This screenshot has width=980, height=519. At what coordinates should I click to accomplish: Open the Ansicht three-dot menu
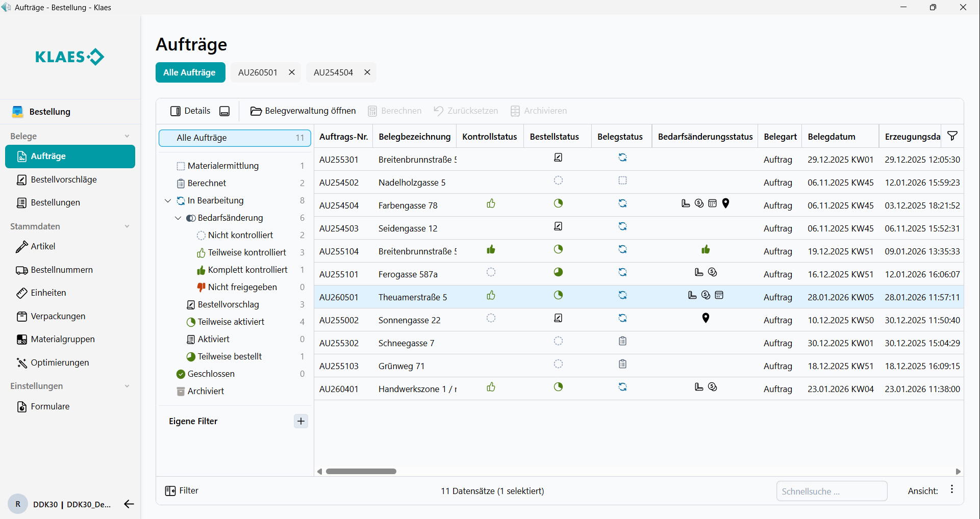tap(952, 490)
